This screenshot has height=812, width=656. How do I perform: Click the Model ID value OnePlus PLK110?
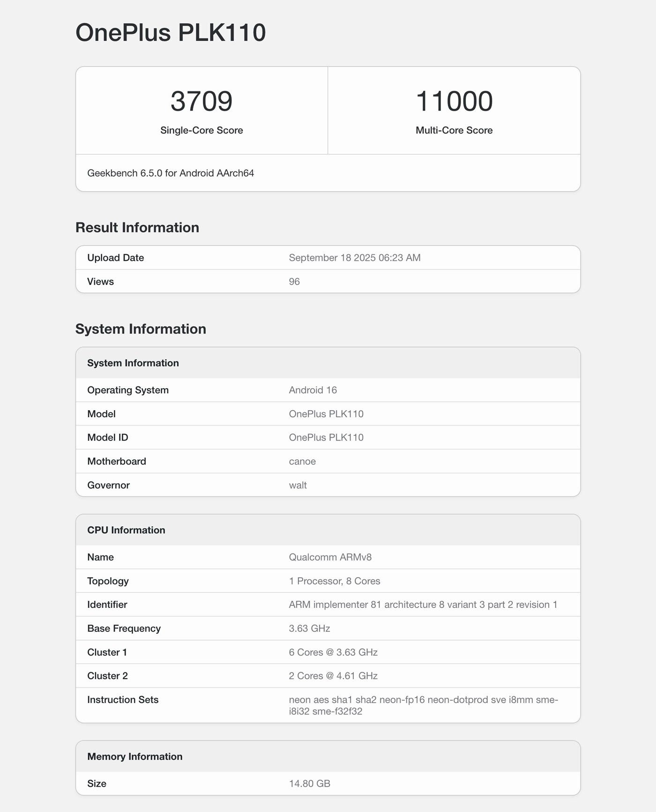point(326,437)
